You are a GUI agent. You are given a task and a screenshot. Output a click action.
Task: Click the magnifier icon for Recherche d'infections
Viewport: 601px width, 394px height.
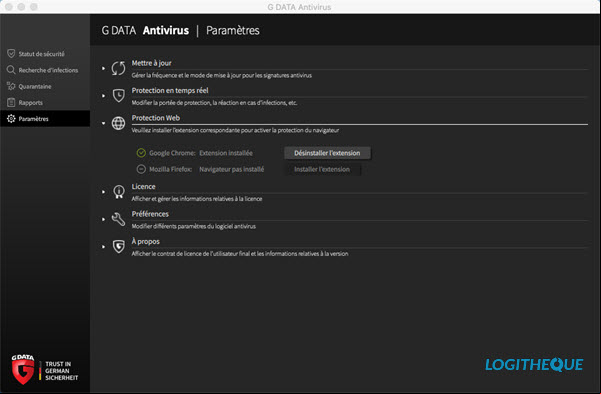pos(11,70)
